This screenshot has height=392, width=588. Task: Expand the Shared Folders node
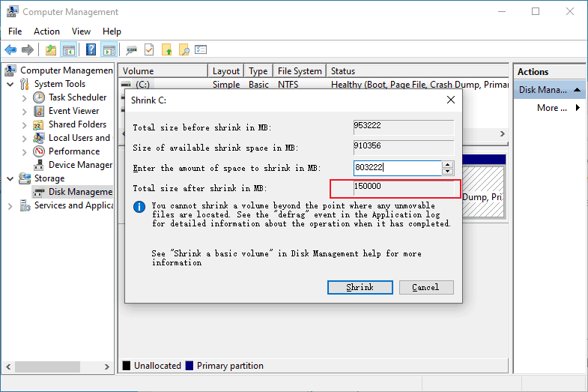pyautogui.click(x=25, y=125)
